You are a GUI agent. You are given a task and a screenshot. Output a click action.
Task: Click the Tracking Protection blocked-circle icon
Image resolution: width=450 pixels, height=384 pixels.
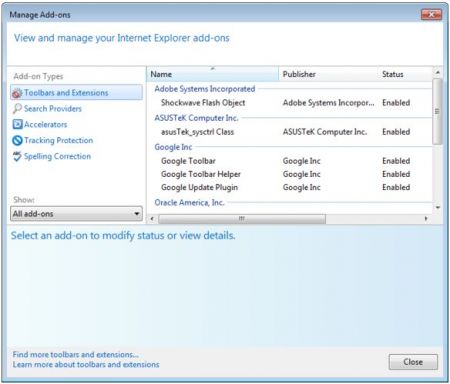[x=17, y=140]
